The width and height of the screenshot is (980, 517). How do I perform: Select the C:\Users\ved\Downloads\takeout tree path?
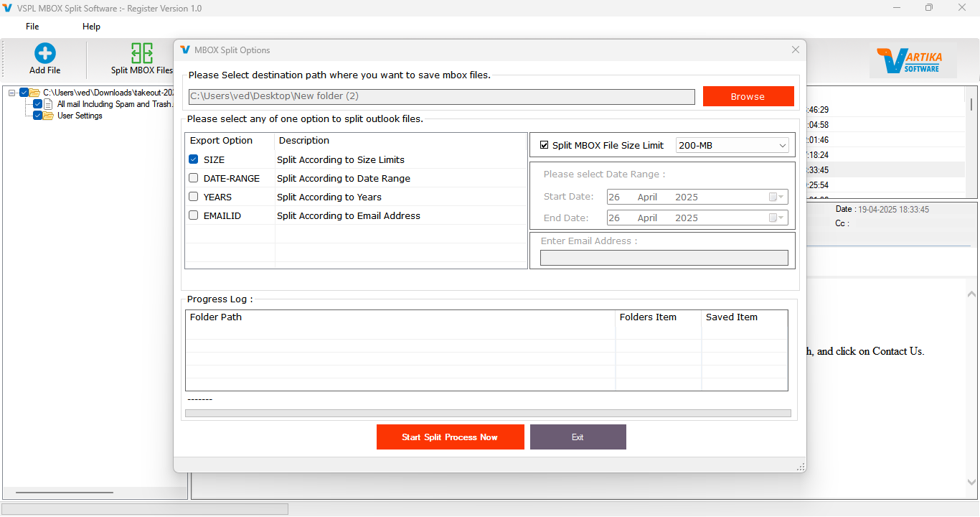(x=108, y=93)
